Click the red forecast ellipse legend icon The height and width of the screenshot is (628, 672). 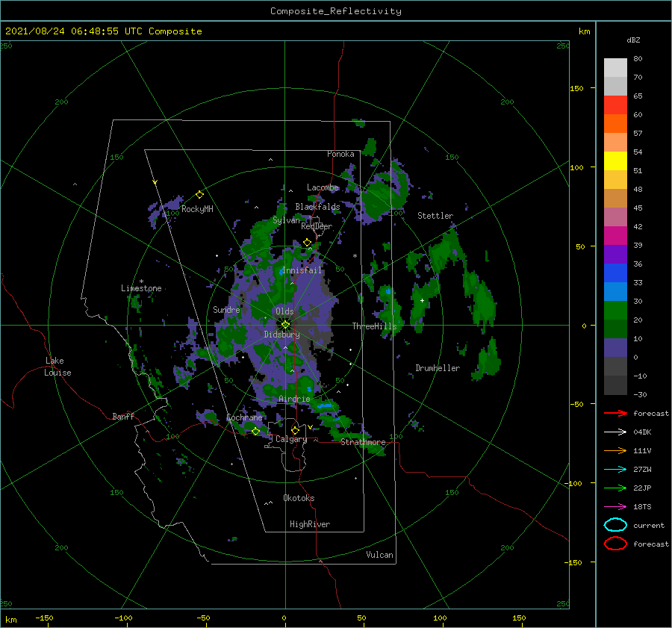pyautogui.click(x=615, y=544)
